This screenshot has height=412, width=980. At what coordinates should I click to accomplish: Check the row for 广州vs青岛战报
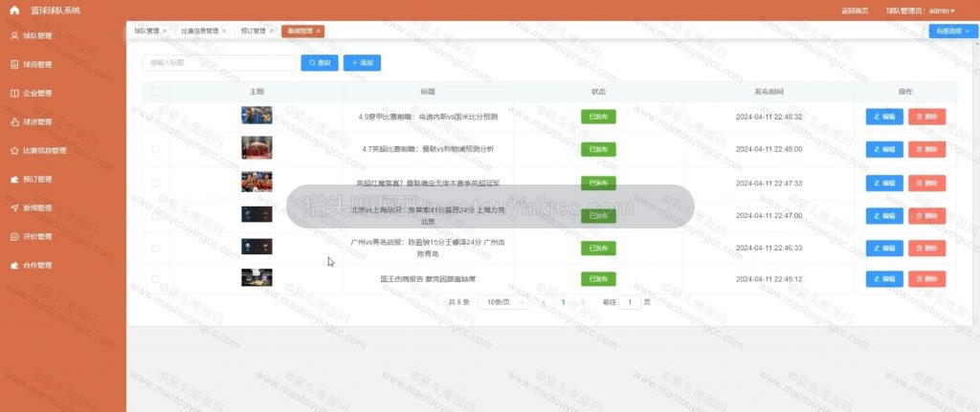(x=156, y=249)
